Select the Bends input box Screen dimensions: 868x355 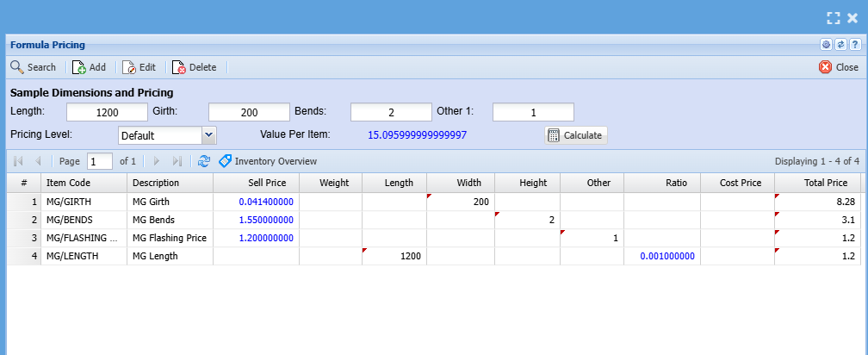(391, 112)
